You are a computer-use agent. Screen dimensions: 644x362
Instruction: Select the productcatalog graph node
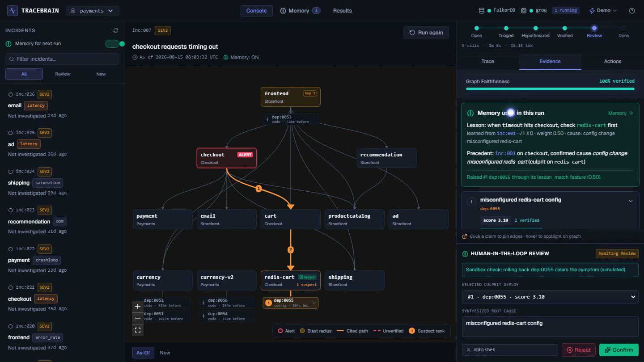355,219
